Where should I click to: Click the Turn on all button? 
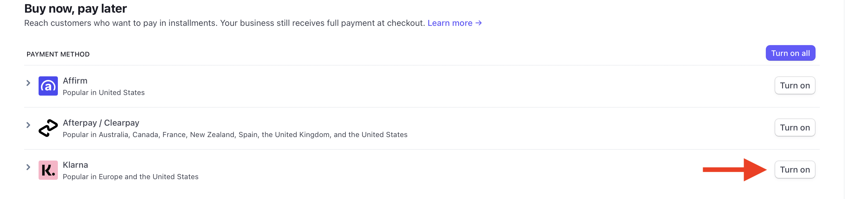(x=790, y=53)
